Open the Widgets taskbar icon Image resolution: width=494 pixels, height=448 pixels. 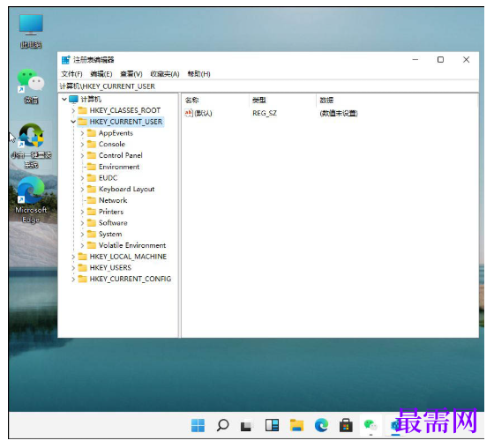pyautogui.click(x=272, y=425)
